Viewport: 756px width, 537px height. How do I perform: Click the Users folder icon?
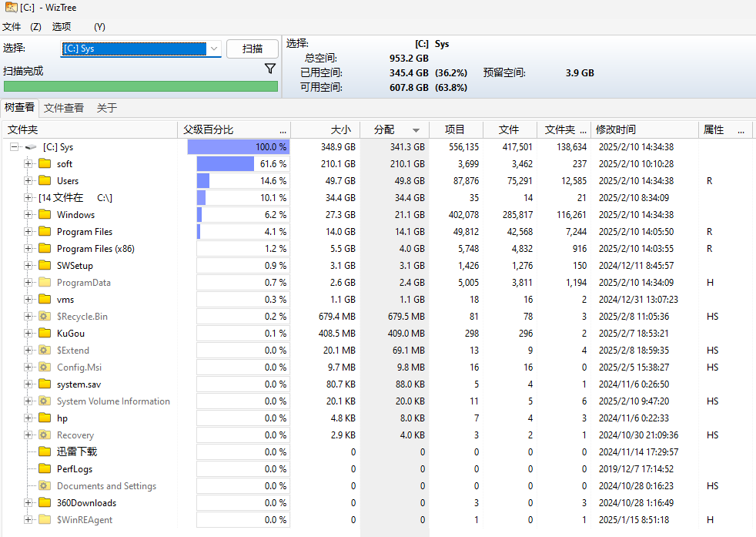pos(45,180)
